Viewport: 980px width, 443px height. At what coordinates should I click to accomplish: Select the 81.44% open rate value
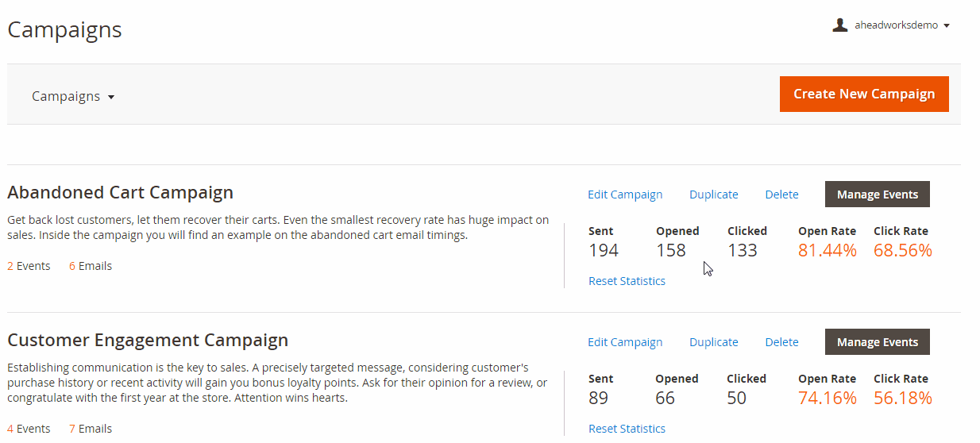click(828, 251)
